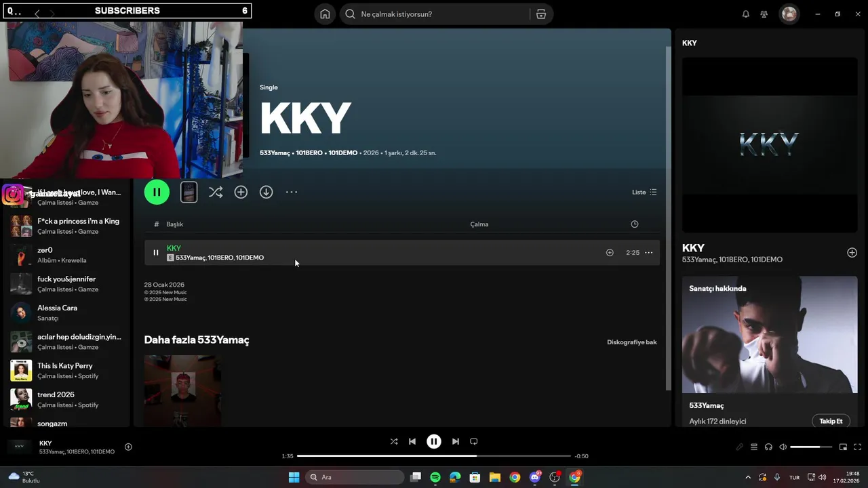Toggle shuffle in bottom player bar

click(394, 441)
